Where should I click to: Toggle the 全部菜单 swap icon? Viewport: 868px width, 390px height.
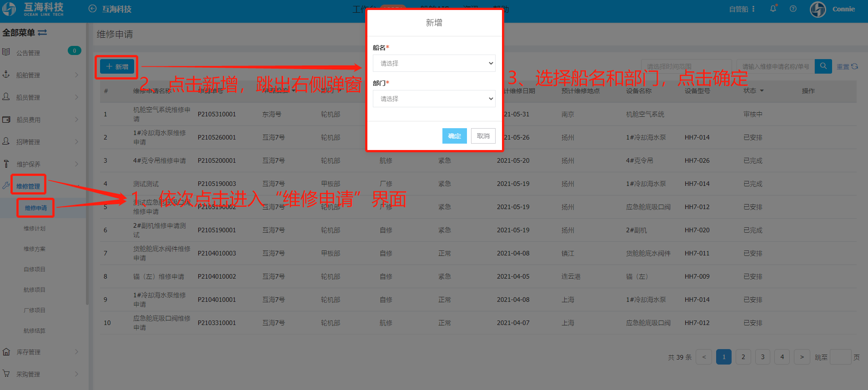click(42, 33)
